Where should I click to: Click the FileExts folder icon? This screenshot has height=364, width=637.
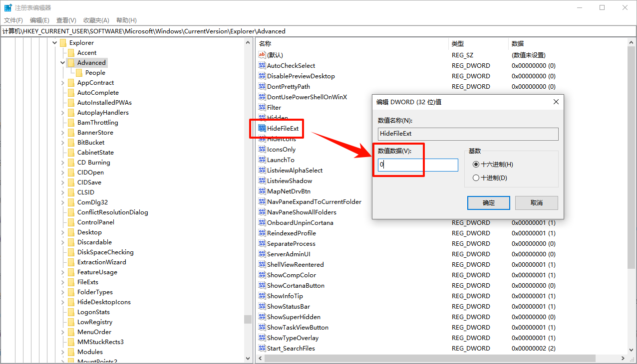[x=71, y=282]
